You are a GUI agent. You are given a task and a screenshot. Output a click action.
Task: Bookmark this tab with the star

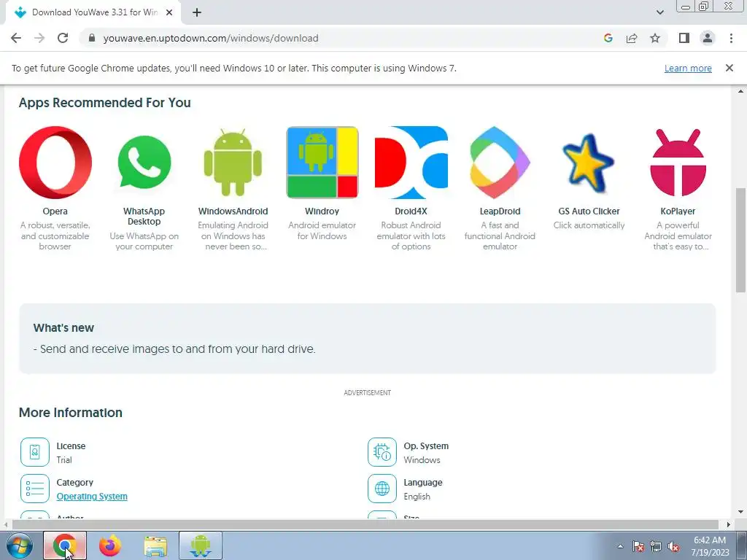(x=655, y=38)
